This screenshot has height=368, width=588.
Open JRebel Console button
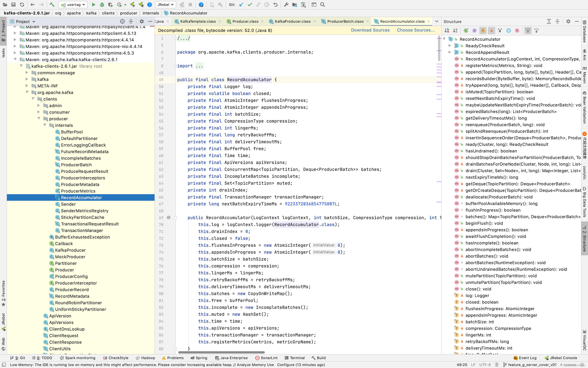click(561, 358)
